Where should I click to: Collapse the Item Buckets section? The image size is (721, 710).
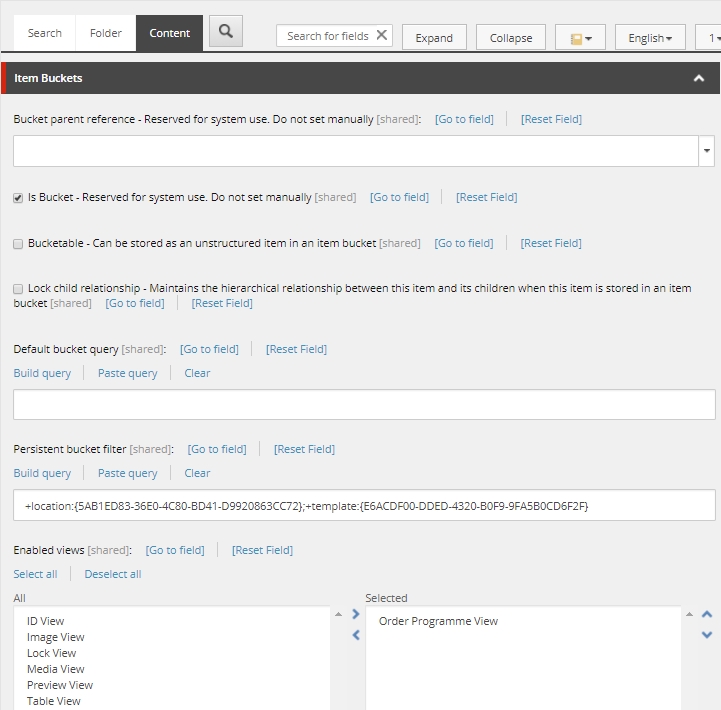pos(699,78)
